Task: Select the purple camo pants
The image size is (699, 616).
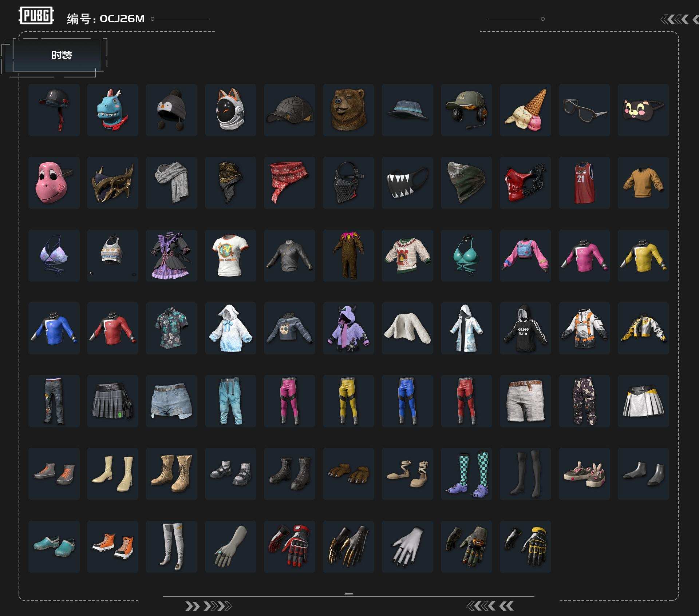Action: click(584, 401)
